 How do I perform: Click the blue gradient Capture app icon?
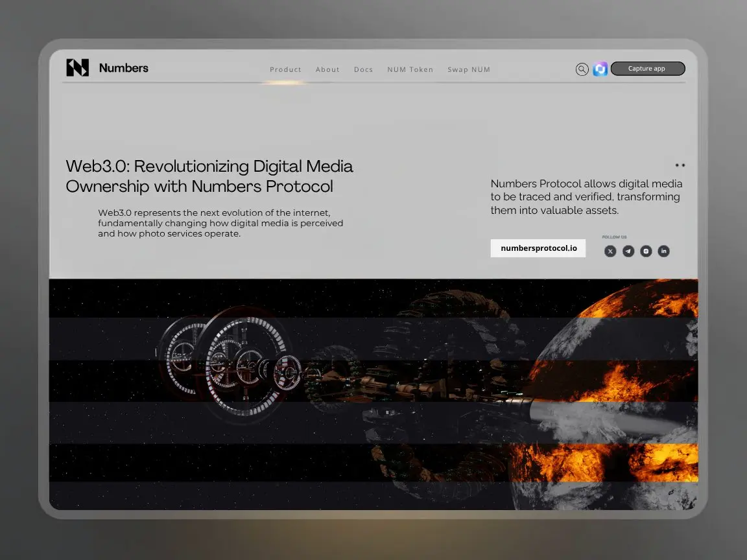pyautogui.click(x=600, y=69)
